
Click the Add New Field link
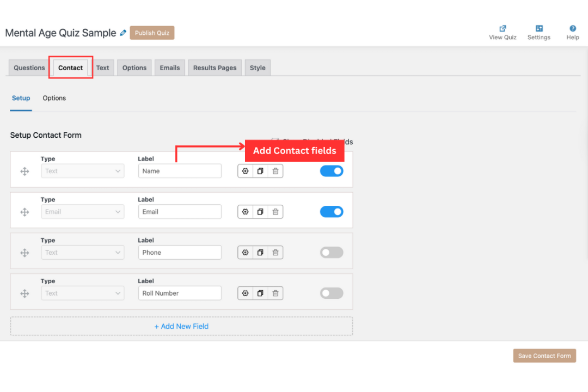click(181, 327)
